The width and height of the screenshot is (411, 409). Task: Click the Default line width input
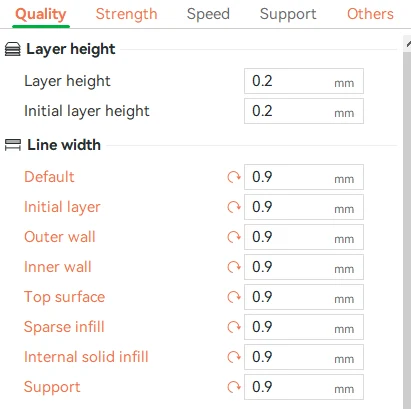[x=304, y=177]
